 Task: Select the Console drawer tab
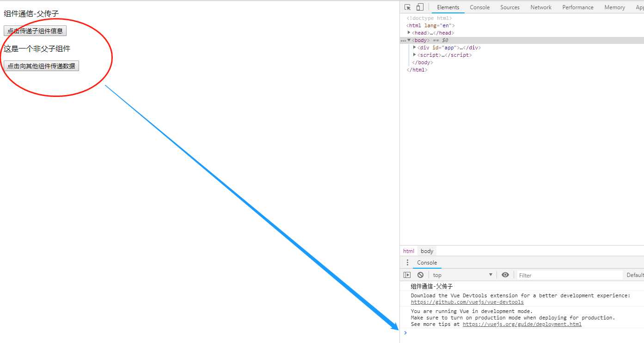pyautogui.click(x=427, y=263)
